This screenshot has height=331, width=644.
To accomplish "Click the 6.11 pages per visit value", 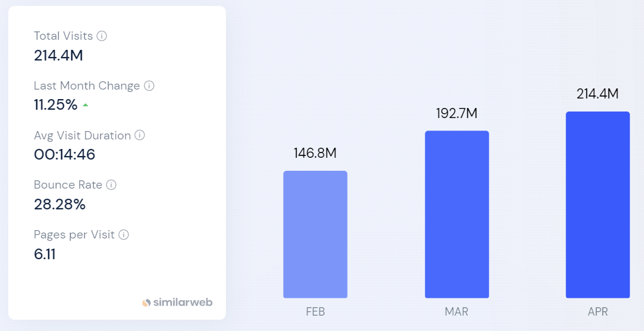I will pos(45,254).
